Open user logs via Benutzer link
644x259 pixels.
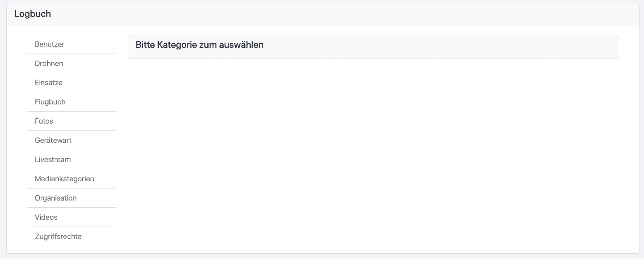49,44
